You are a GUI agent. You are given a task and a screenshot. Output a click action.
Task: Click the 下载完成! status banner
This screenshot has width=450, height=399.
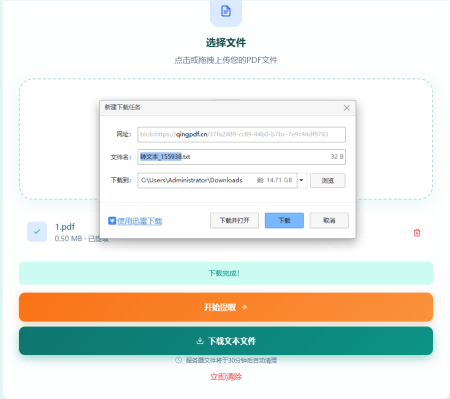tap(226, 273)
